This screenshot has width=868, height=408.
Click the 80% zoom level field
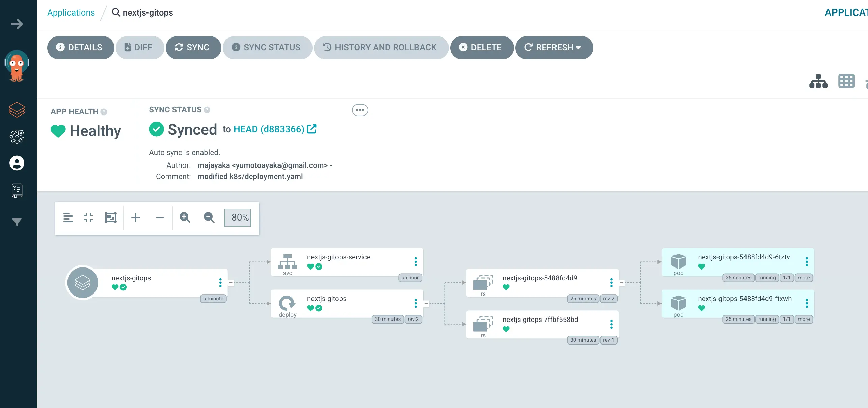tap(238, 218)
